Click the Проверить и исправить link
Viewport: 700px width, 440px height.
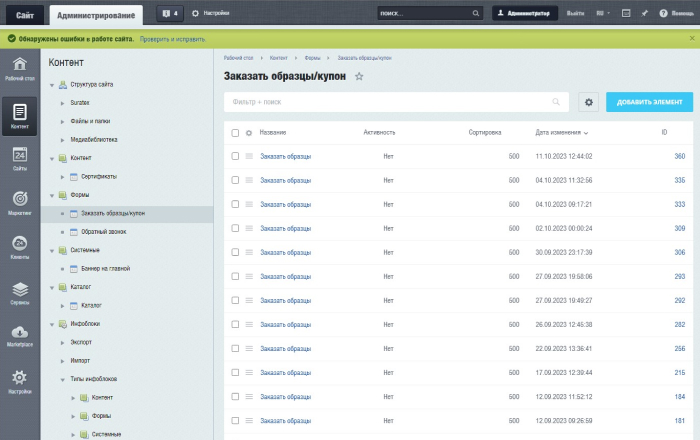(173, 39)
